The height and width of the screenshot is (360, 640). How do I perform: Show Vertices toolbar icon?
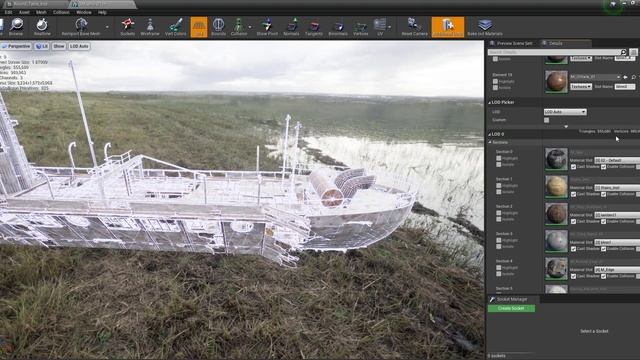(x=360, y=27)
